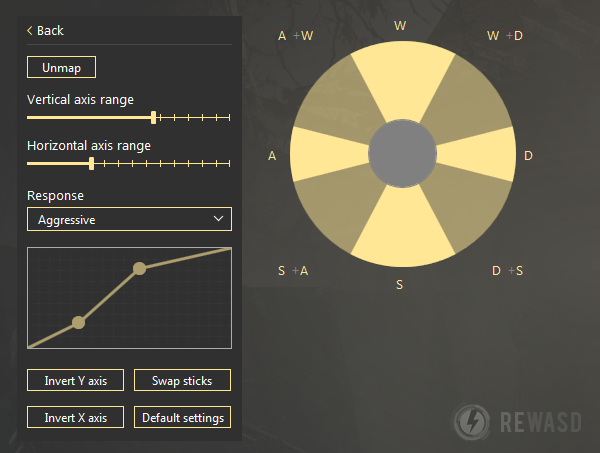The height and width of the screenshot is (453, 600).
Task: Click the 'D +S' label text
Action: click(507, 270)
